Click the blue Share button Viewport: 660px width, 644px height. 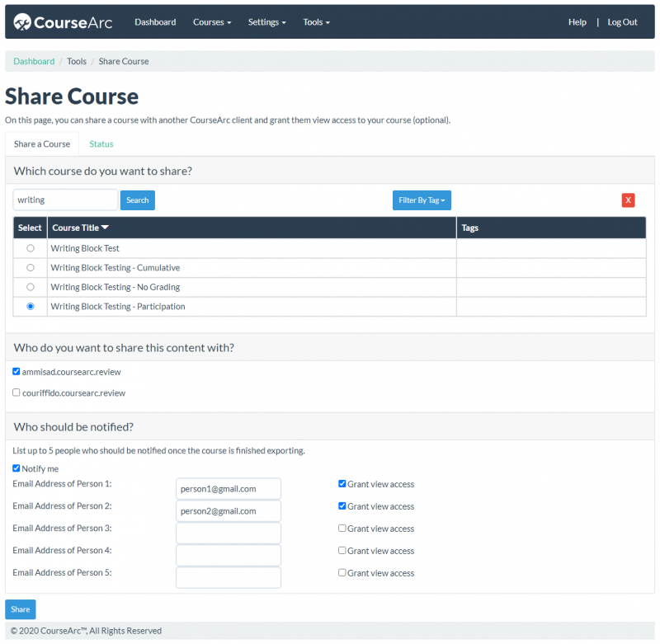pos(20,609)
